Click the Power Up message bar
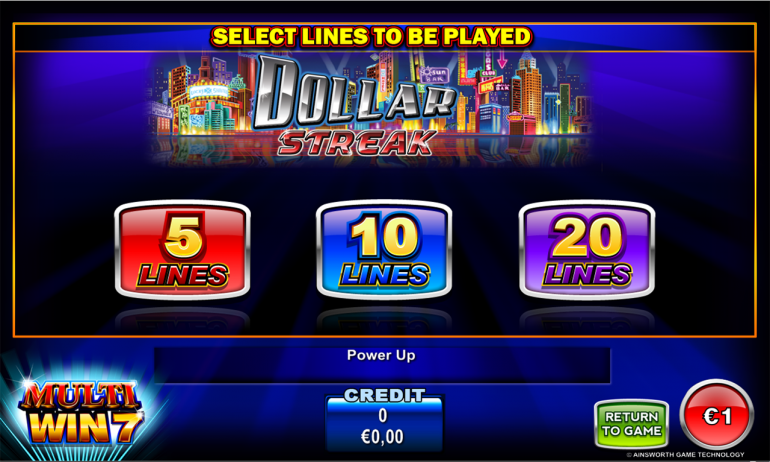Image resolution: width=770 pixels, height=462 pixels. click(382, 365)
